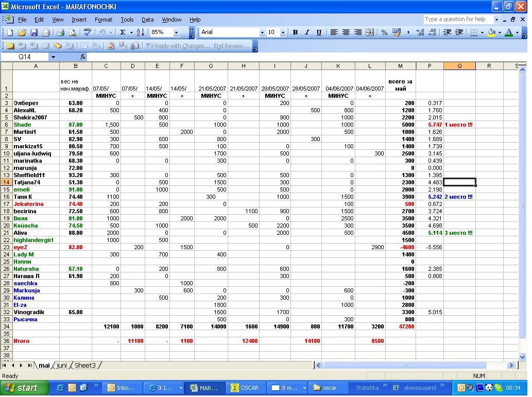Open Print Preview
This screenshot has height=397, width=532.
(73, 32)
